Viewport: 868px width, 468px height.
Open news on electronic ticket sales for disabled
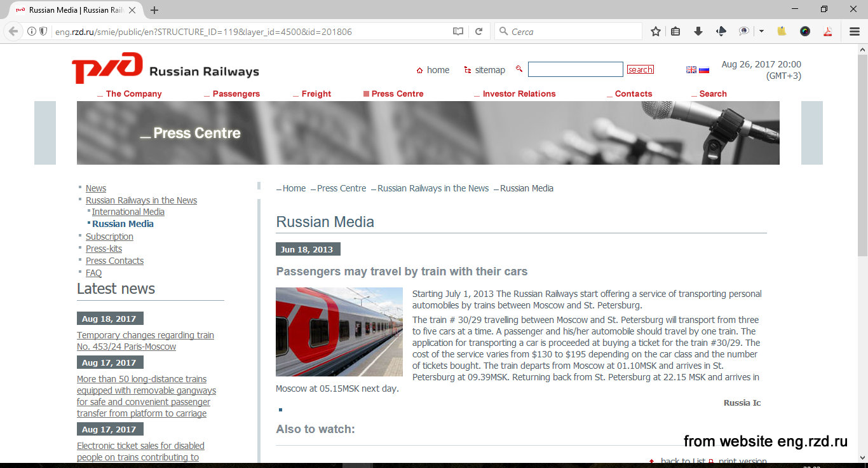pos(140,451)
